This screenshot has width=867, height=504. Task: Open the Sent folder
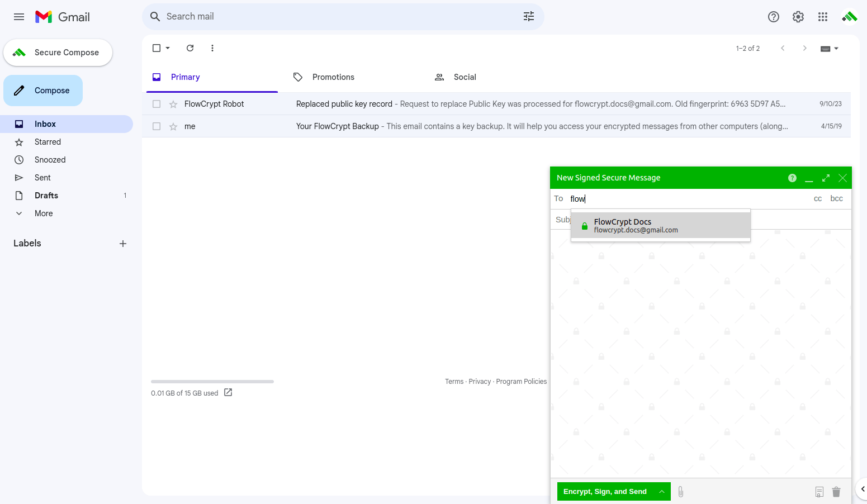[x=67, y=178]
